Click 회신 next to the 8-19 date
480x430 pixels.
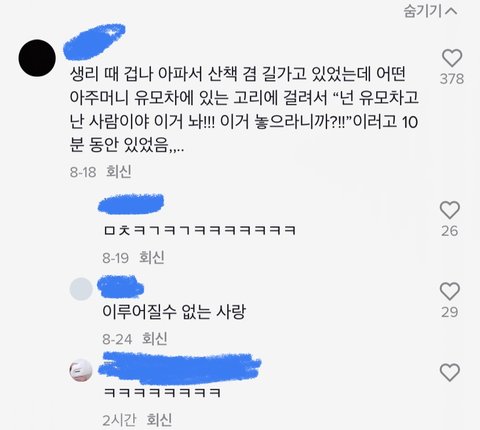(152, 257)
